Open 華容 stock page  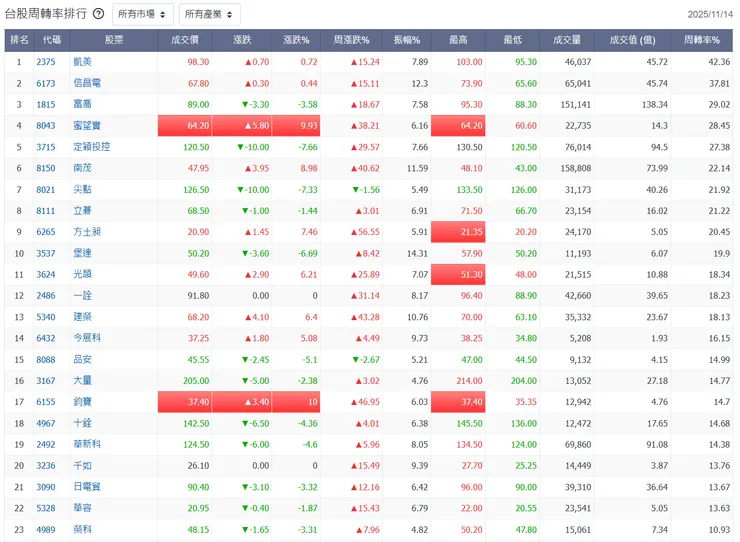point(83,508)
